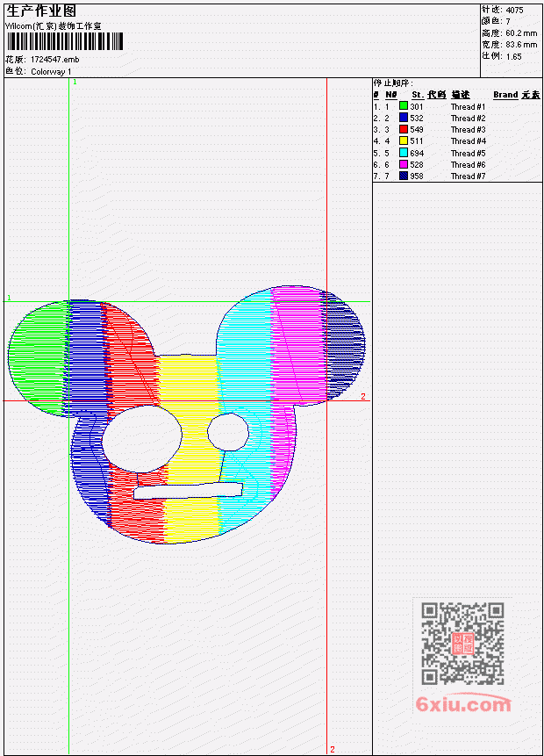Click the color count value 7
This screenshot has height=756, width=544.
coord(508,21)
